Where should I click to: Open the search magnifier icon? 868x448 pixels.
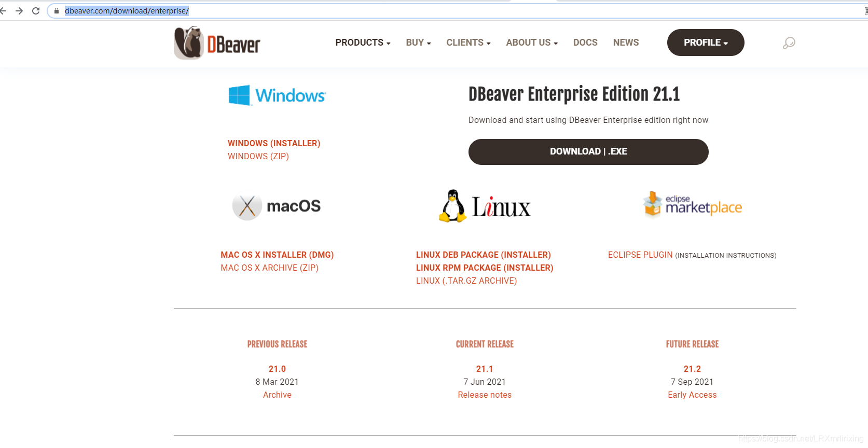(x=789, y=43)
